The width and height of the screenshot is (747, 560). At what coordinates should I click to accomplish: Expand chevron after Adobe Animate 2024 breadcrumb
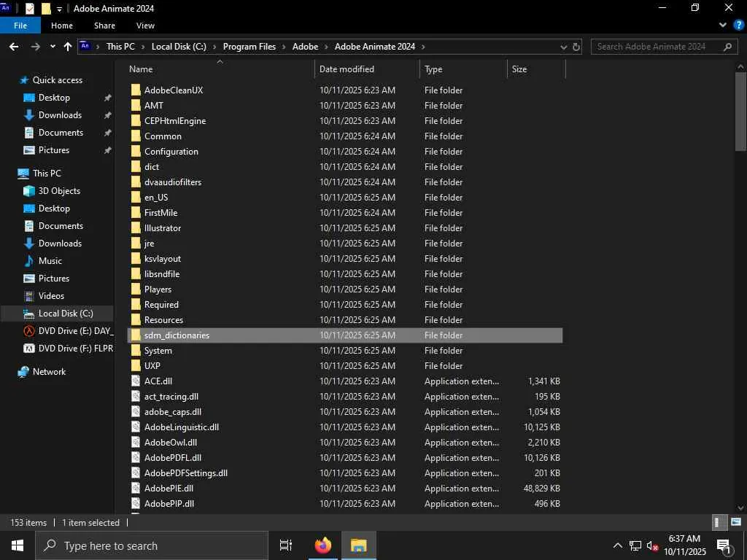pos(422,47)
